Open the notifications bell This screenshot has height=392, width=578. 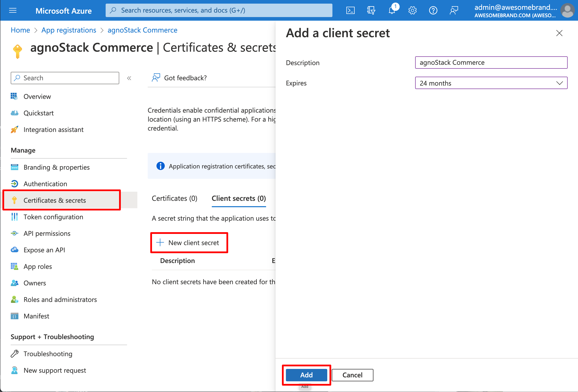[392, 11]
